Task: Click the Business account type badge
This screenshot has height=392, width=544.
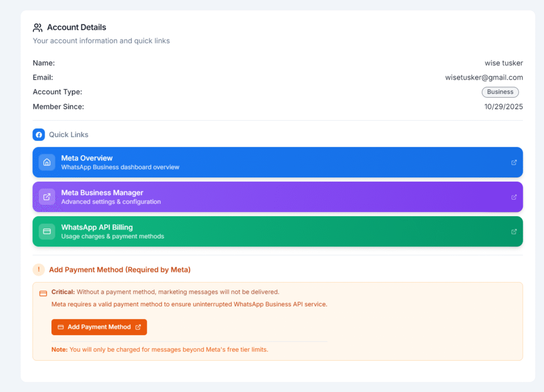Action: pos(500,92)
